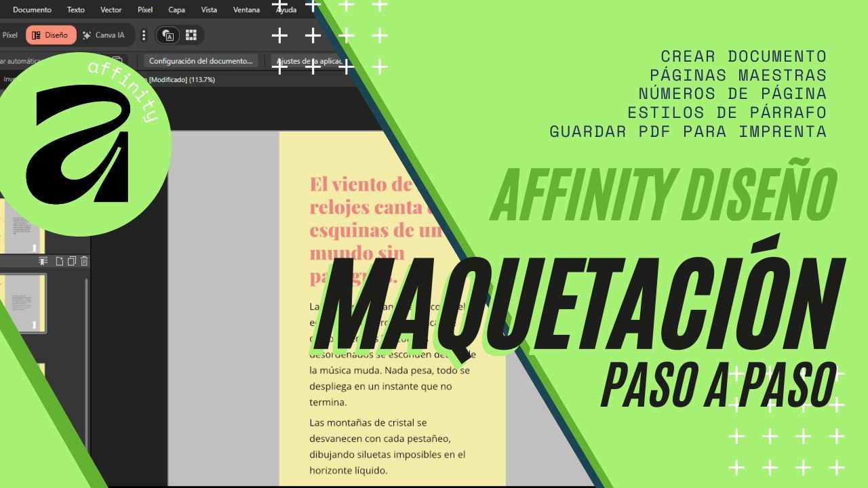
Task: Open the Píxel menu in menu bar
Action: [145, 10]
